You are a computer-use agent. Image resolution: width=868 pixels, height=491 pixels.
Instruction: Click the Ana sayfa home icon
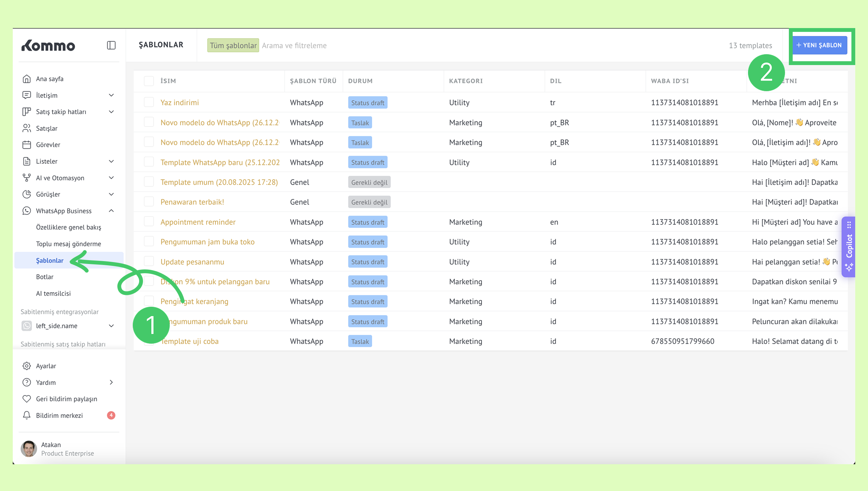point(27,78)
